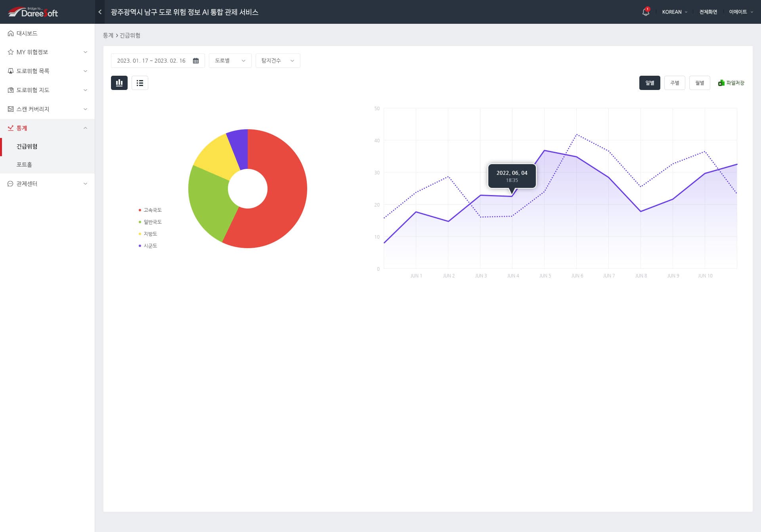The image size is (761, 532).
Task: Click the 전체화면 fullscreen button
Action: [x=708, y=12]
